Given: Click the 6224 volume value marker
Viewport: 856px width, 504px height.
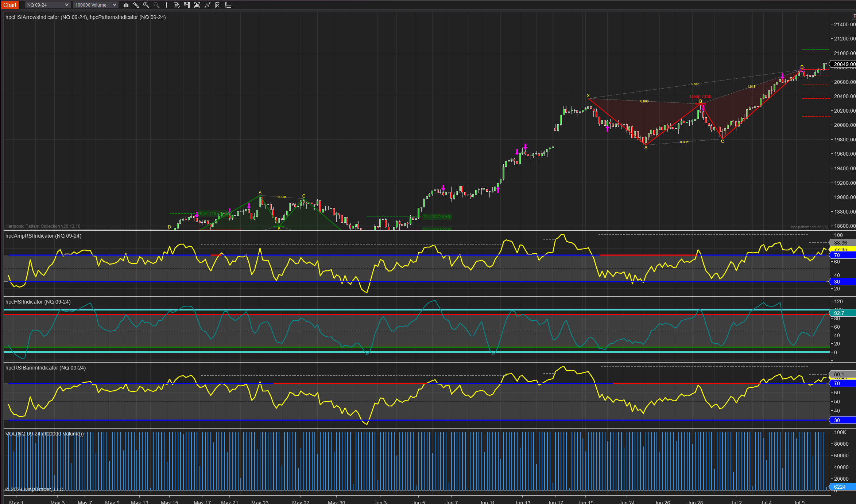Looking at the screenshot, I should point(840,487).
